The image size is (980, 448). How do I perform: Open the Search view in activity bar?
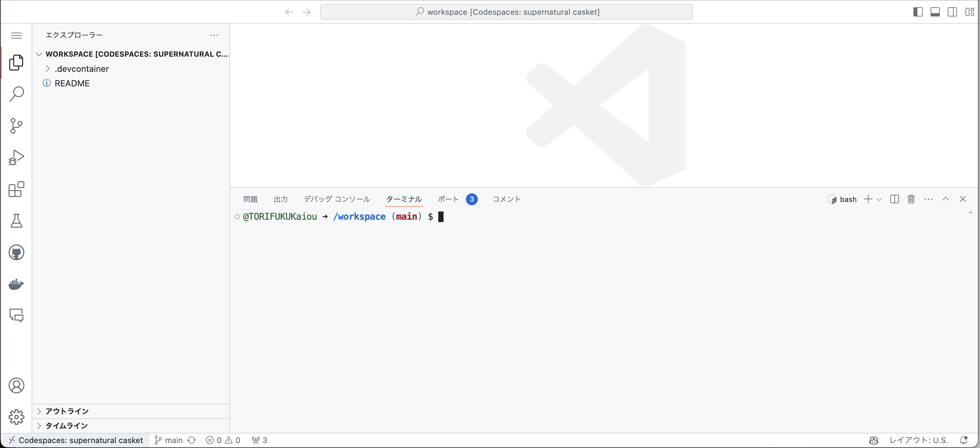(x=16, y=94)
